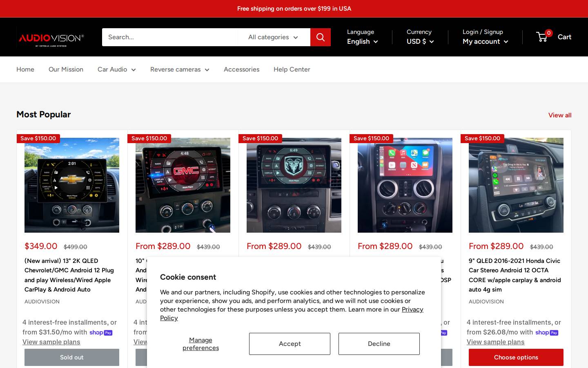The width and height of the screenshot is (588, 368).
Task: Go to the Home page
Action: tap(25, 70)
